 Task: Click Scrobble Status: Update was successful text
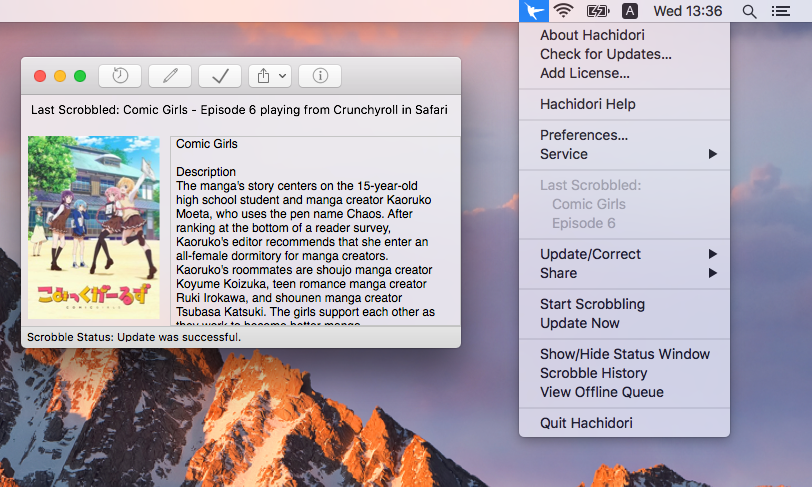coord(134,337)
